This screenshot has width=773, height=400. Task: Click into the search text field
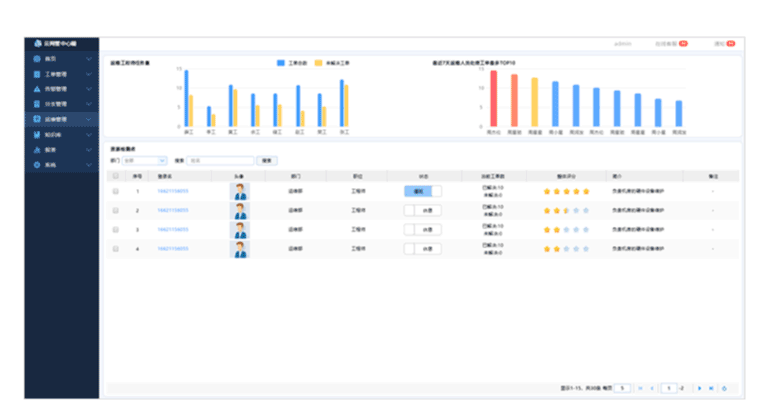[x=220, y=161]
